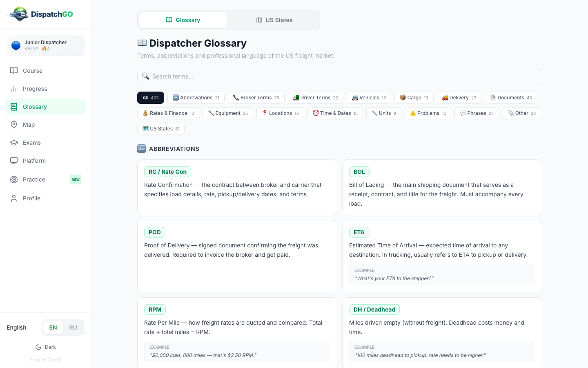Click the Junior Dispatcher avatar circle
The height and width of the screenshot is (368, 588).
coord(16,45)
